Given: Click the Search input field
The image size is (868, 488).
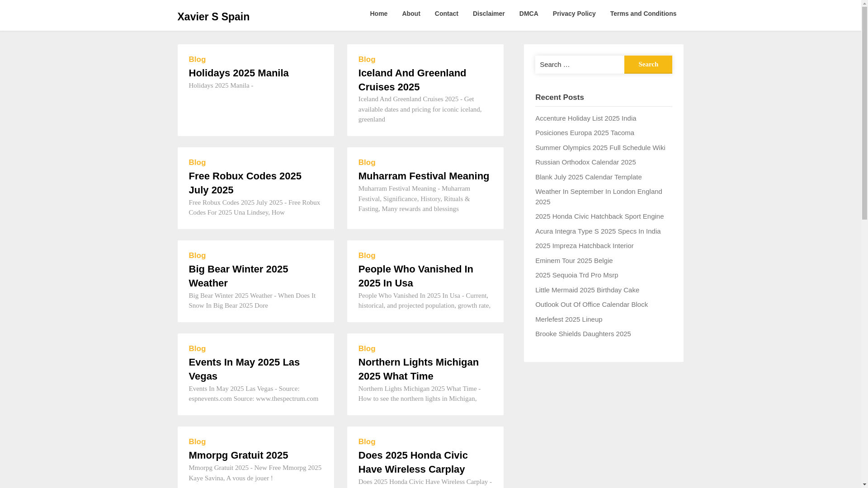Looking at the screenshot, I should tap(580, 64).
